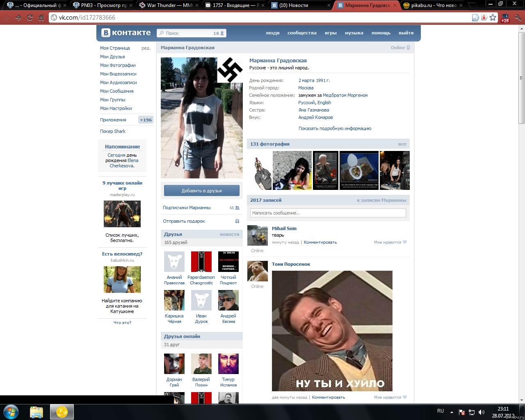Bookmark this page with the star icon
Image resolution: width=525 pixels, height=420 pixels.
click(493, 17)
